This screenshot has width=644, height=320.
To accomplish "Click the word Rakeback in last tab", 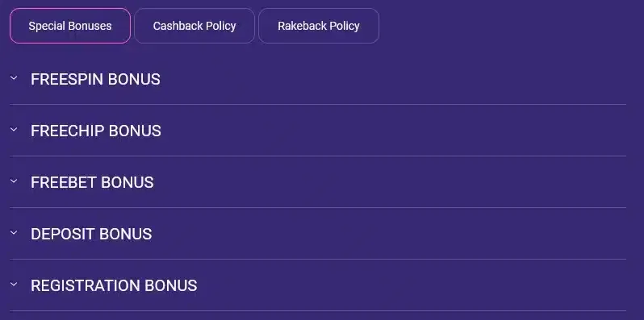I will coord(302,26).
